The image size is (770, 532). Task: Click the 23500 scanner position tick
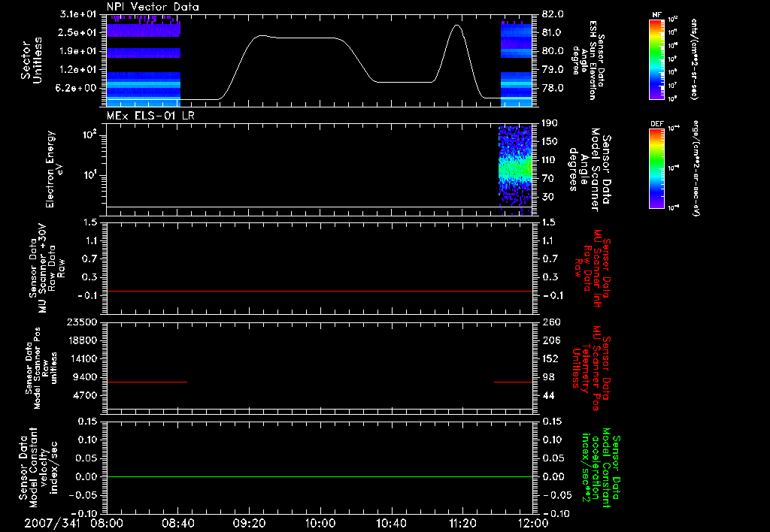tap(82, 322)
